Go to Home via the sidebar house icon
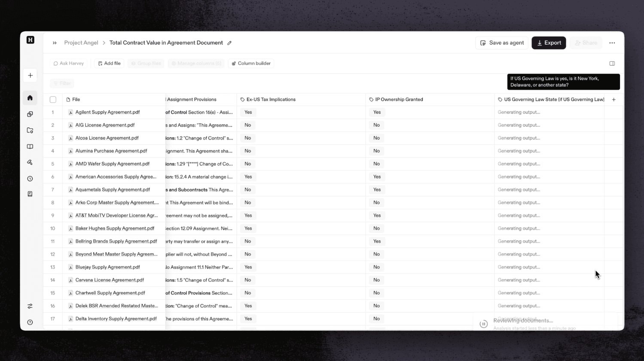Viewport: 644px width, 361px height. click(x=30, y=98)
